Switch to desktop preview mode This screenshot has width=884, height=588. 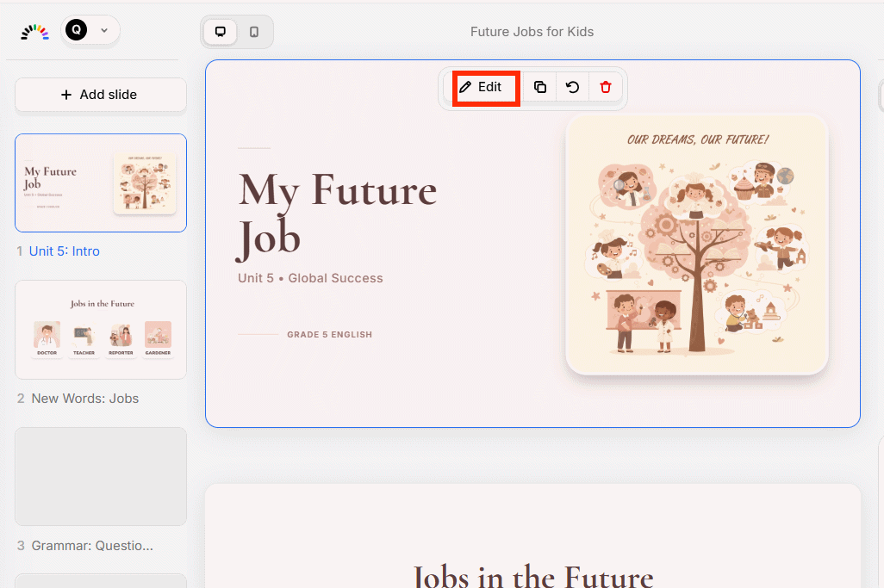221,32
